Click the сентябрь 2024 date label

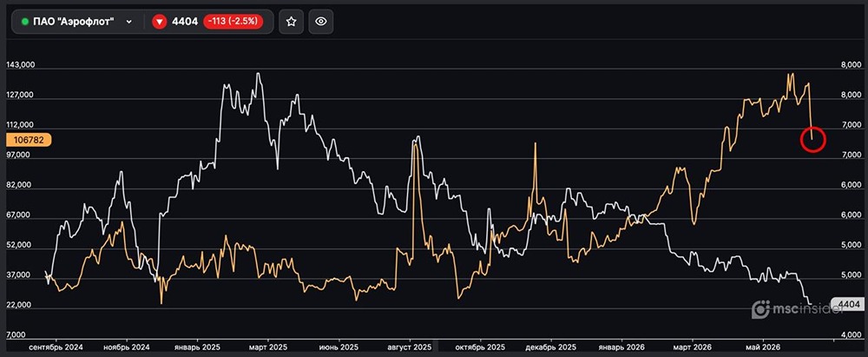click(x=56, y=347)
